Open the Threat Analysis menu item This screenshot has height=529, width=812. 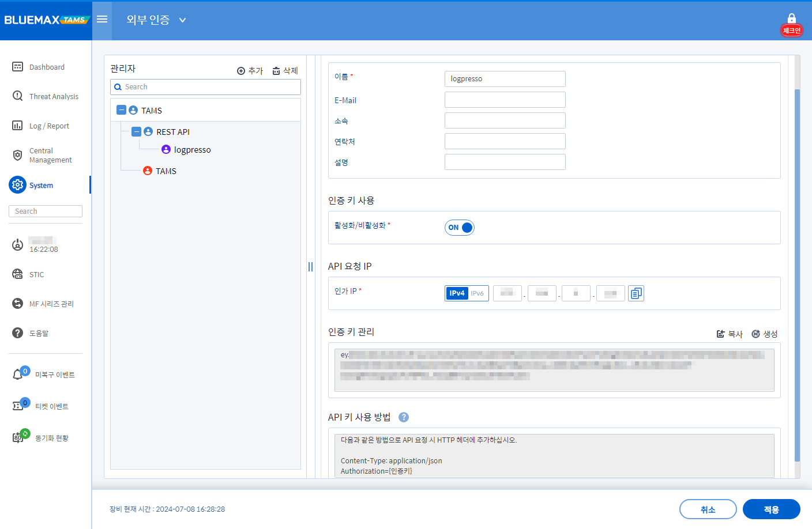click(x=54, y=97)
